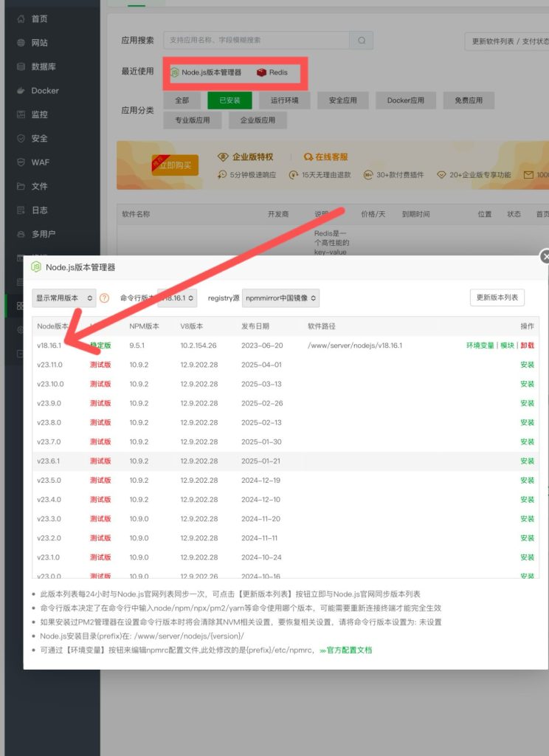Select the 已安装 category tab
The width and height of the screenshot is (549, 756).
point(230,100)
